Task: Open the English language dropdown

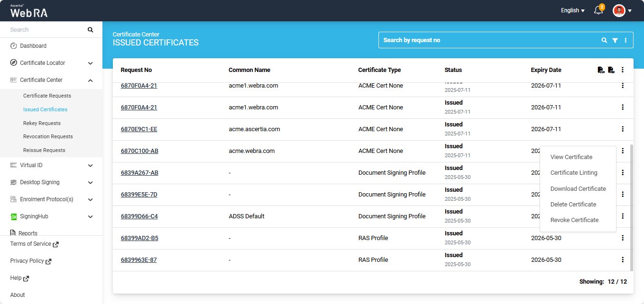Action: point(572,10)
